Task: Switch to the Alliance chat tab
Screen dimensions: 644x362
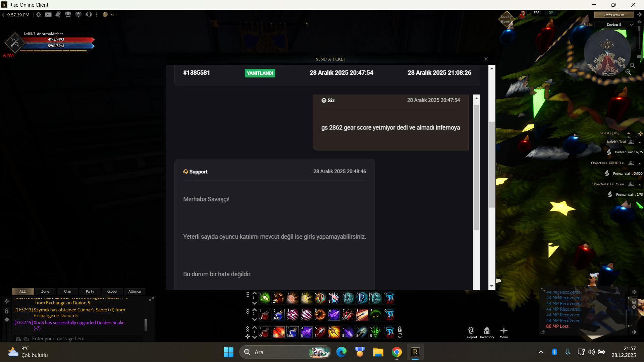Action: pyautogui.click(x=135, y=291)
